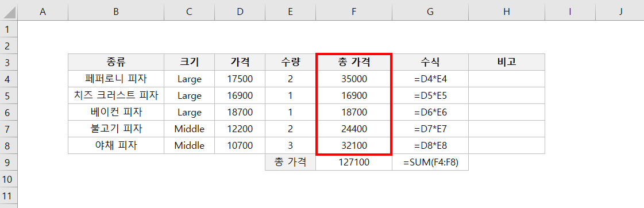644x208 pixels.
Task: Select price cell 18700 in column D
Action: point(240,112)
